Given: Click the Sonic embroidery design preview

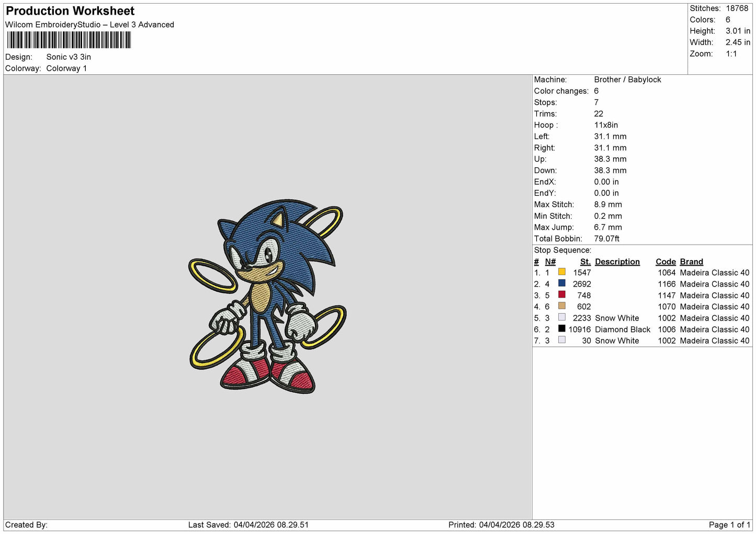Looking at the screenshot, I should click(267, 296).
